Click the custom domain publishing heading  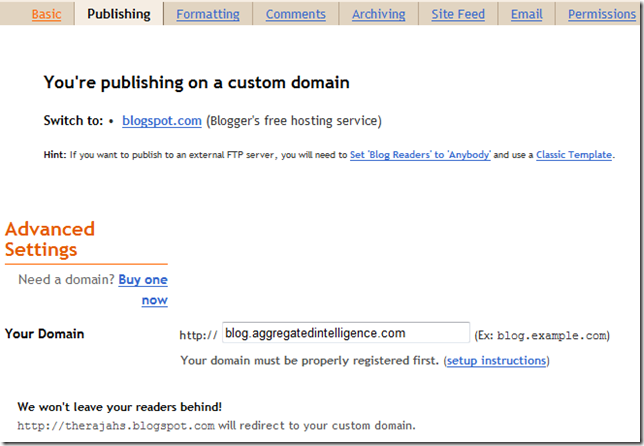coord(196,83)
